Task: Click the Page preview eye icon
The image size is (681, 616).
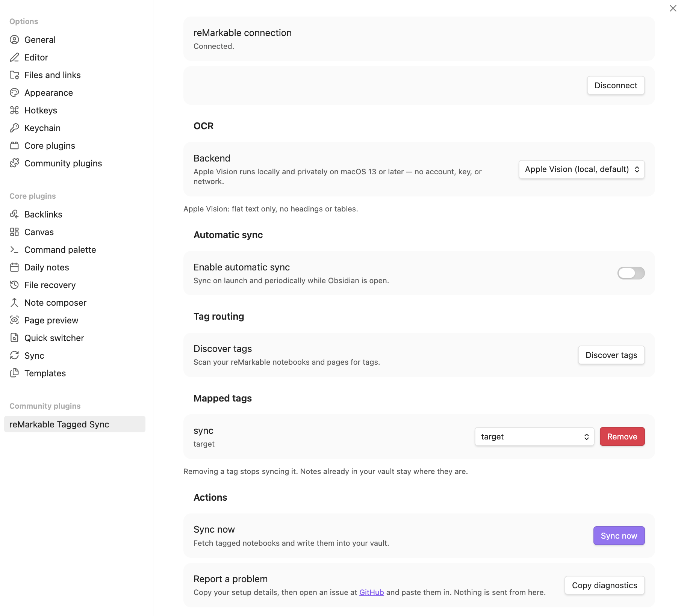Action: [x=14, y=320]
